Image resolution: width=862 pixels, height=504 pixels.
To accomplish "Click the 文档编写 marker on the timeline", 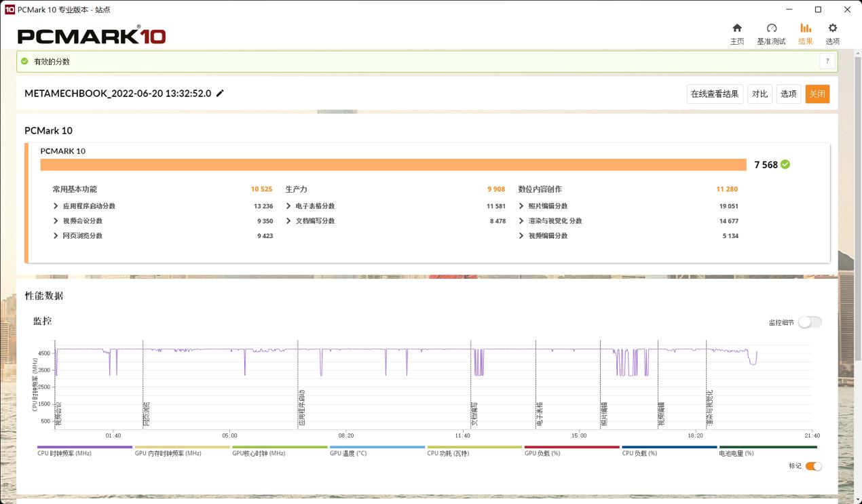I will pyautogui.click(x=474, y=414).
